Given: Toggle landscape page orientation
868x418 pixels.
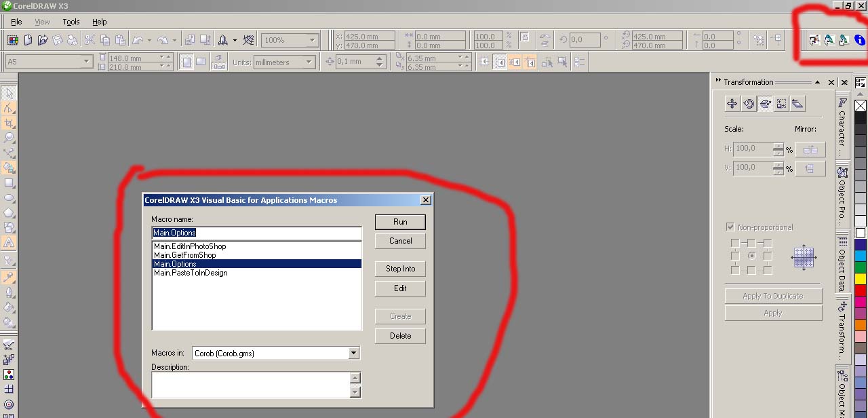Looking at the screenshot, I should point(201,62).
